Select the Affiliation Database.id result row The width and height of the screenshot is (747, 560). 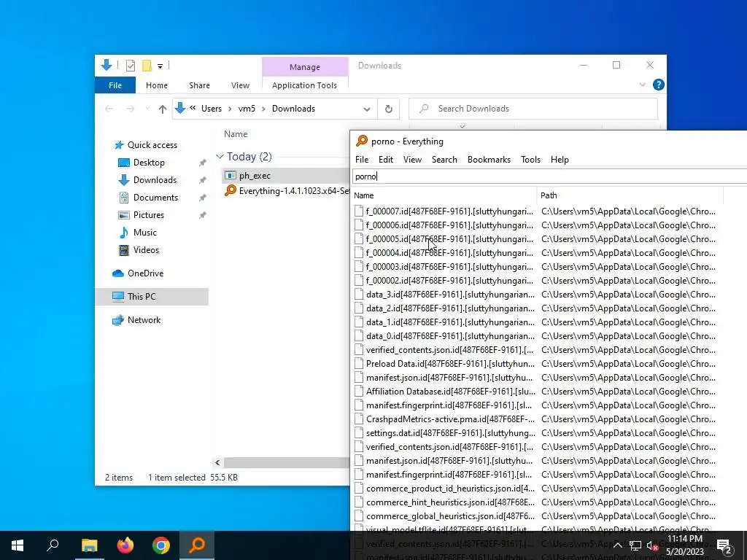[538, 392]
